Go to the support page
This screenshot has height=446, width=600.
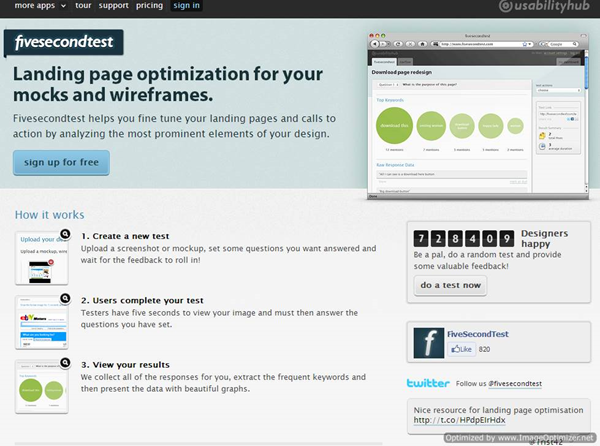click(113, 6)
